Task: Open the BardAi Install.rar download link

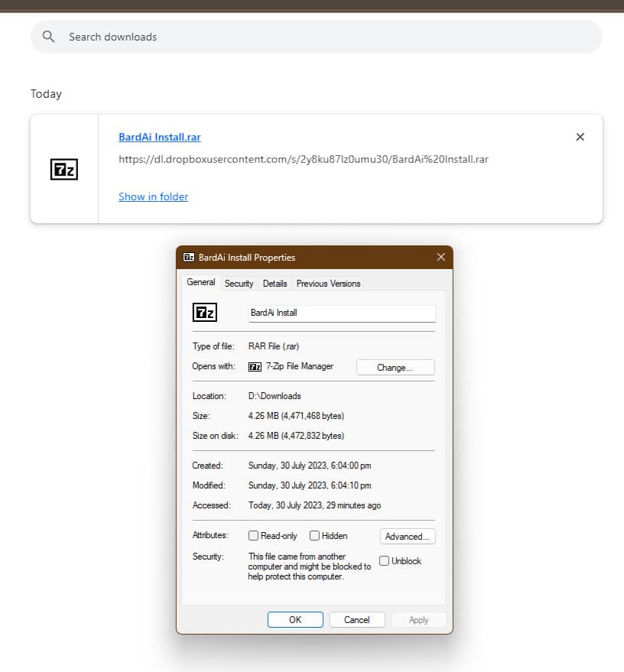Action: (159, 137)
